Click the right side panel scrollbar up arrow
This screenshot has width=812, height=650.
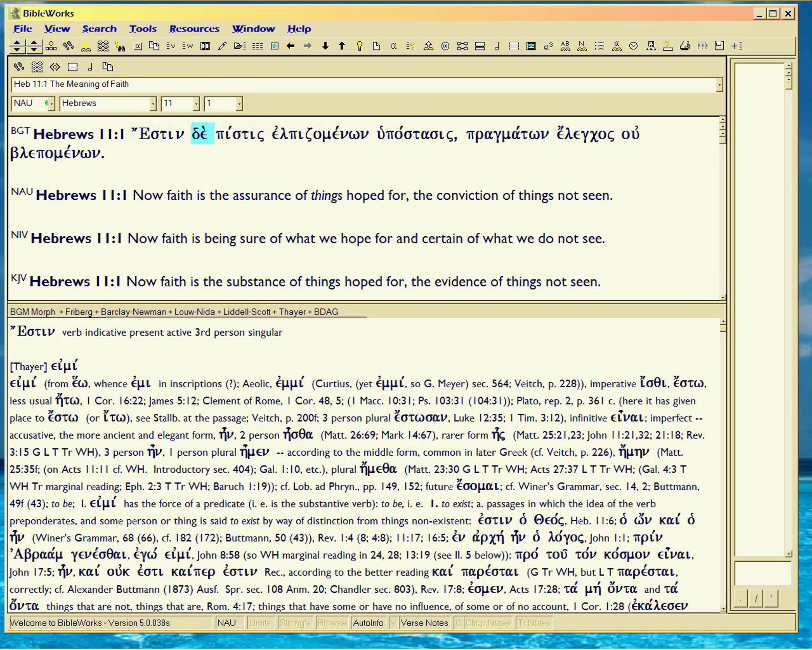coord(789,66)
